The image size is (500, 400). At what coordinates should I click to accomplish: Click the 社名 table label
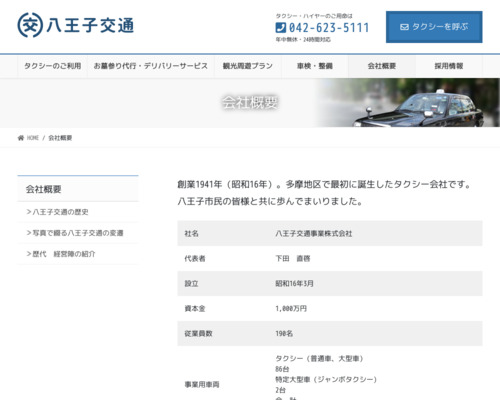point(191,234)
